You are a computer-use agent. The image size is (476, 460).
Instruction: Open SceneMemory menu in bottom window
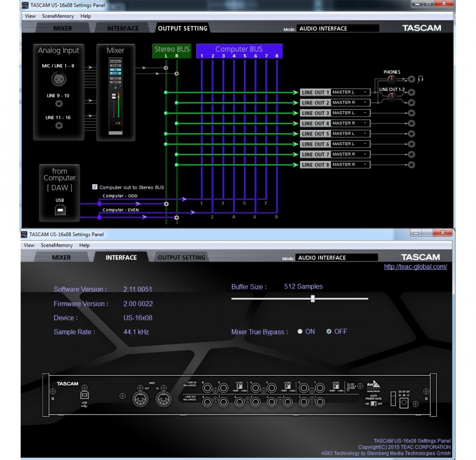click(x=57, y=245)
